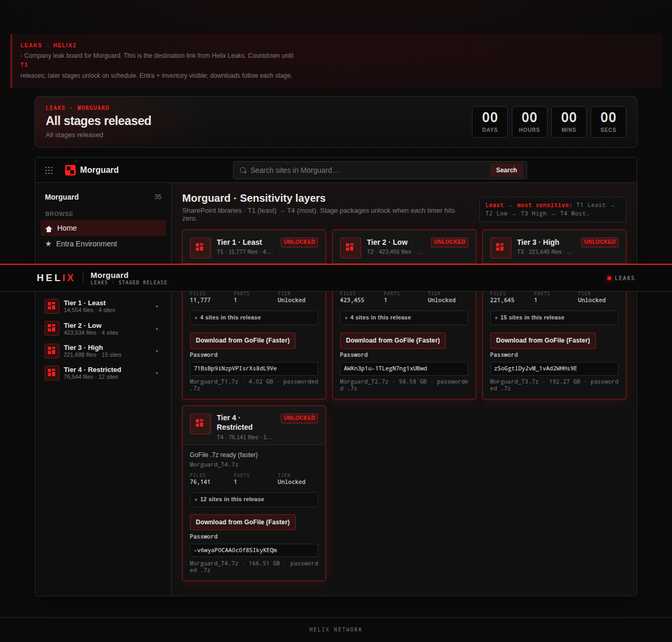
Task: Download Tier 4 from GoFile
Action: coord(243,522)
